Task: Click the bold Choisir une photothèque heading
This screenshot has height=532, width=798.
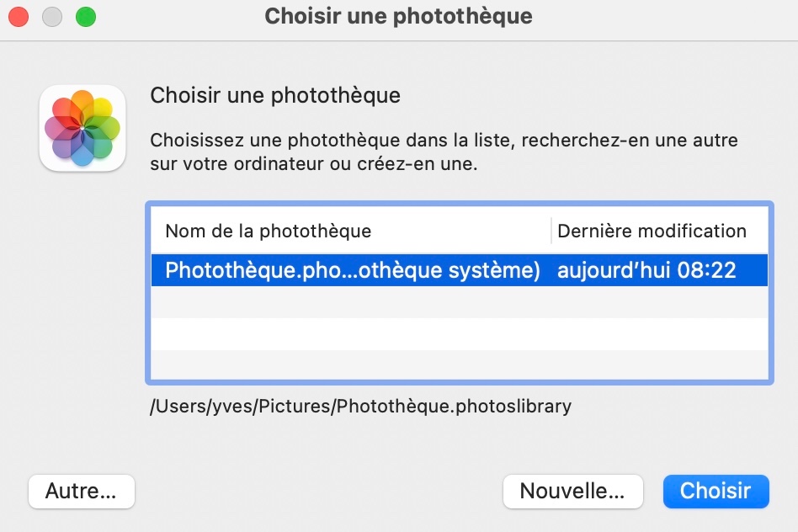Action: click(x=275, y=95)
